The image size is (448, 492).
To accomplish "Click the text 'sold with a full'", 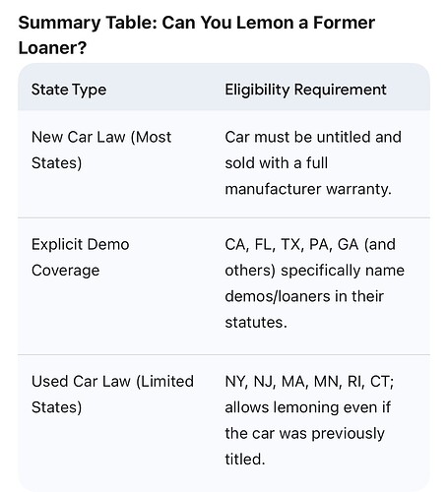I will pos(277,163).
